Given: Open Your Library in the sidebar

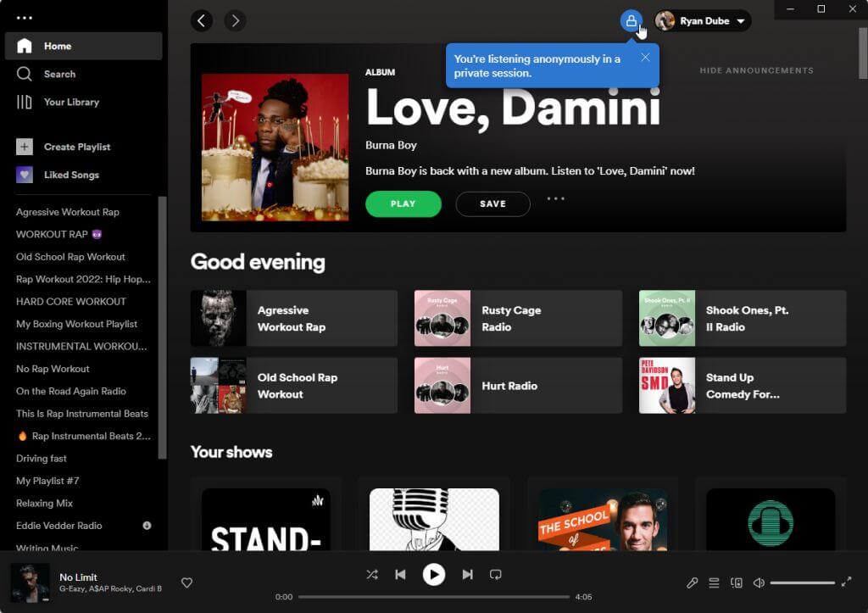Looking at the screenshot, I should tap(71, 103).
